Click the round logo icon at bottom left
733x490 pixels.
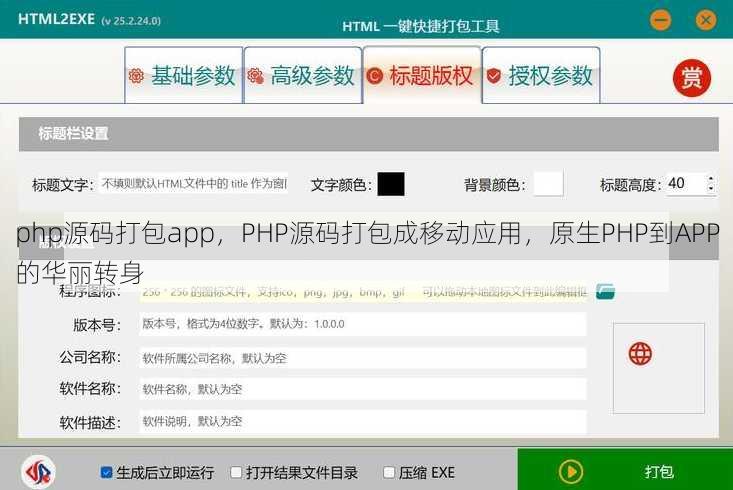pyautogui.click(x=38, y=472)
